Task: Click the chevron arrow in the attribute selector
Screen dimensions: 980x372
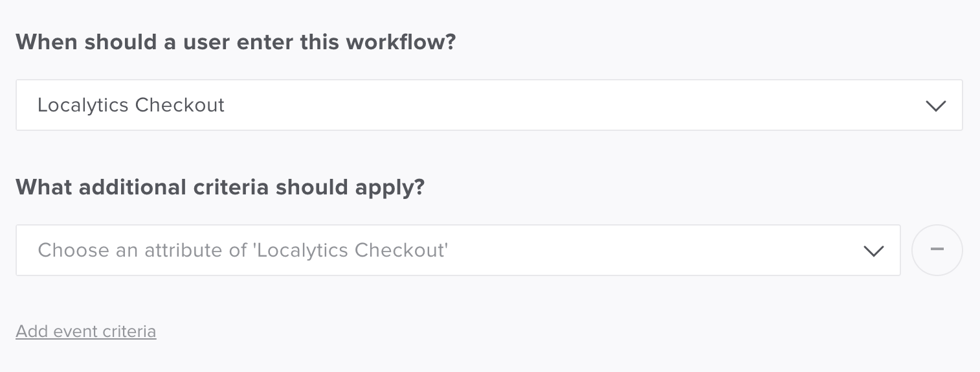Action: [874, 251]
